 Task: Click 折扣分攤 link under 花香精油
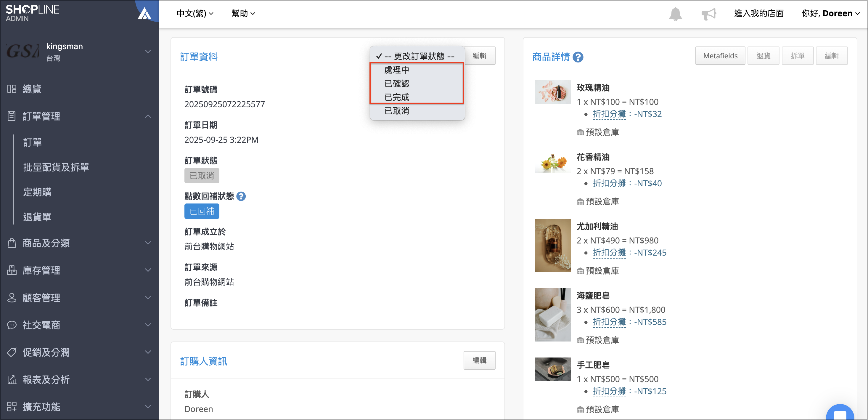[609, 184]
